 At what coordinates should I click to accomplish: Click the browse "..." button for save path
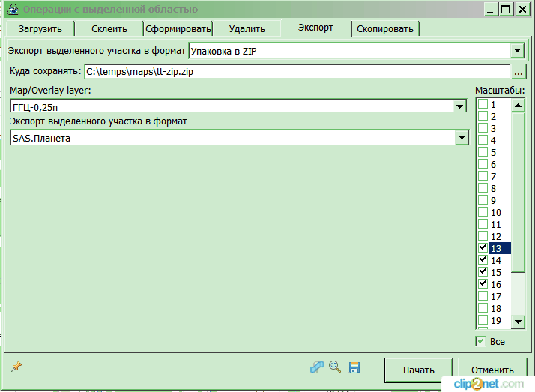(519, 72)
